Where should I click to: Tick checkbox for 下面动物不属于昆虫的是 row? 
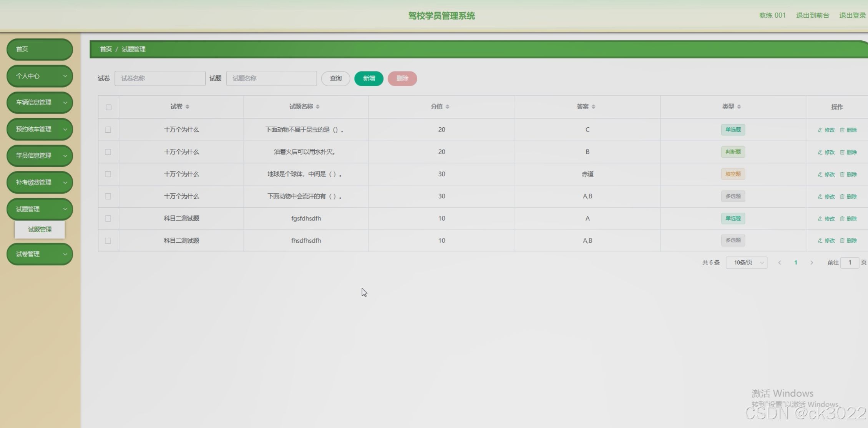coord(108,130)
